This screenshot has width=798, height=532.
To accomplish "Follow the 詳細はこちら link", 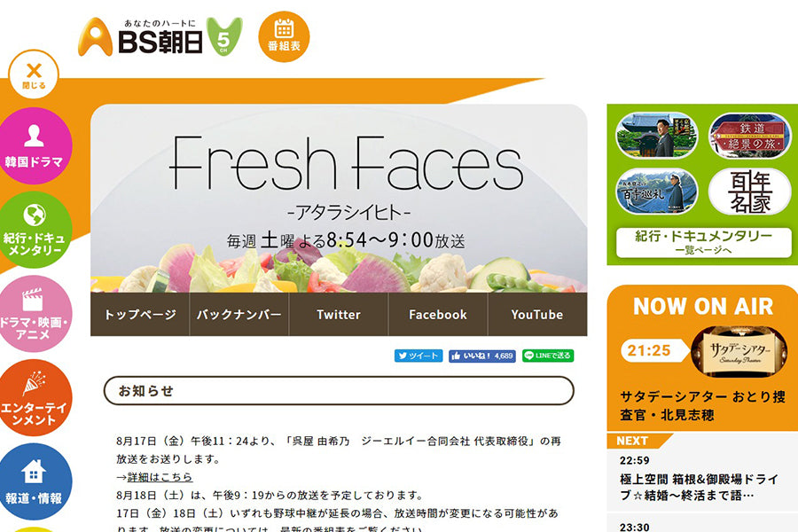I will pyautogui.click(x=160, y=477).
